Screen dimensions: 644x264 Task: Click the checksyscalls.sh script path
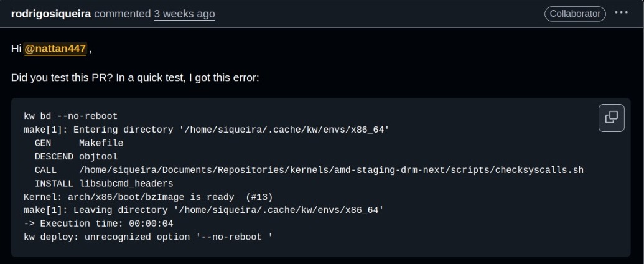tap(331, 170)
